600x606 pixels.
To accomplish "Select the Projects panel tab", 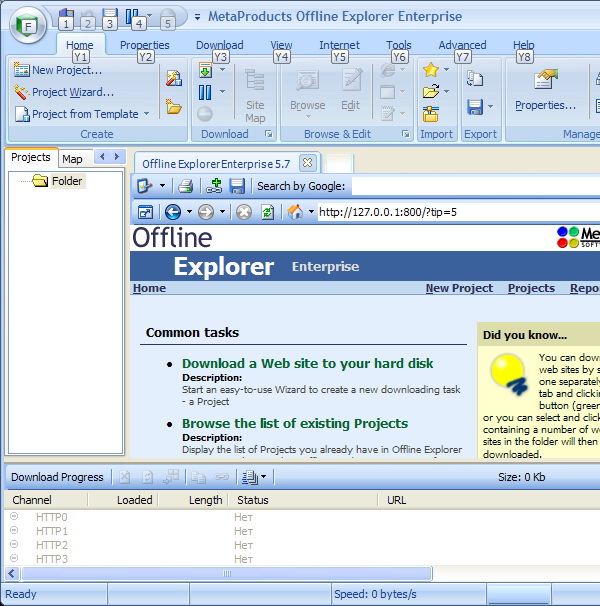I will click(x=31, y=157).
